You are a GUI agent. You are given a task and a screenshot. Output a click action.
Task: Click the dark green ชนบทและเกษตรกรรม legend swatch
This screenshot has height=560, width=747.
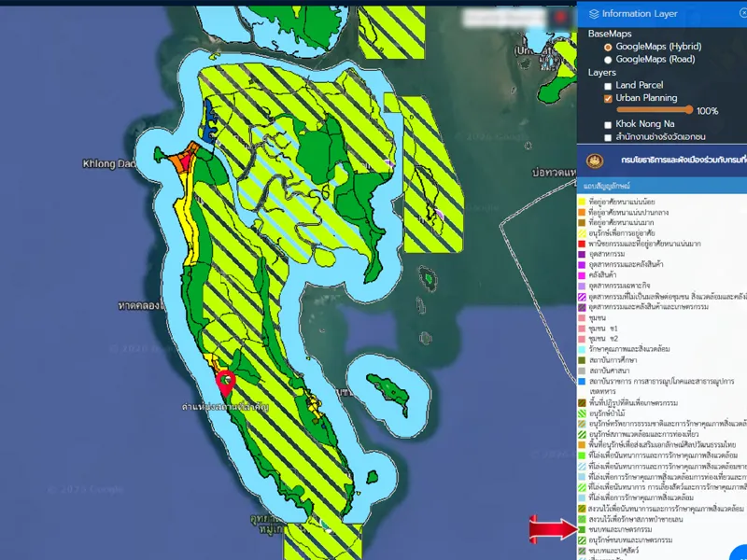pyautogui.click(x=581, y=529)
